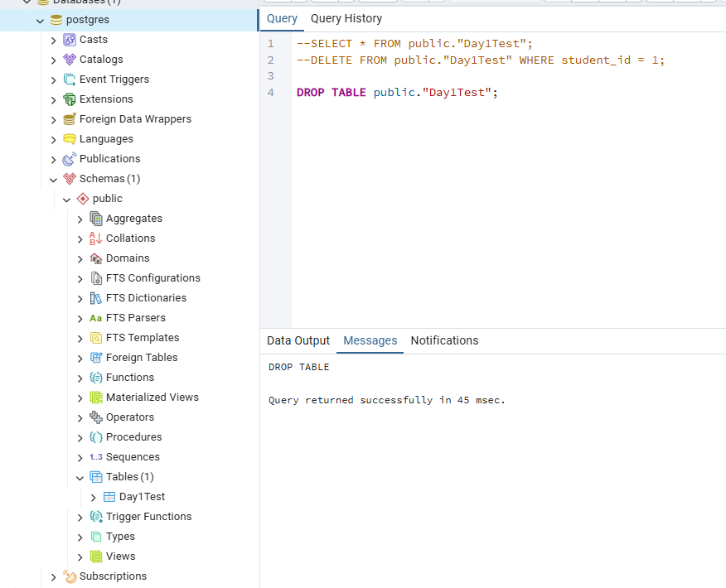Click the Views node icon
Image resolution: width=726 pixels, height=588 pixels.
96,557
